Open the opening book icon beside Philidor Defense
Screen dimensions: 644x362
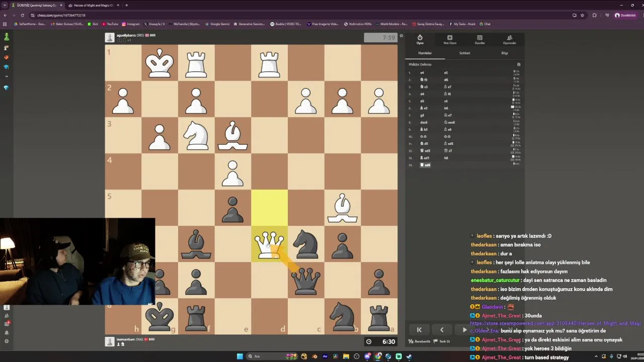pyautogui.click(x=519, y=64)
